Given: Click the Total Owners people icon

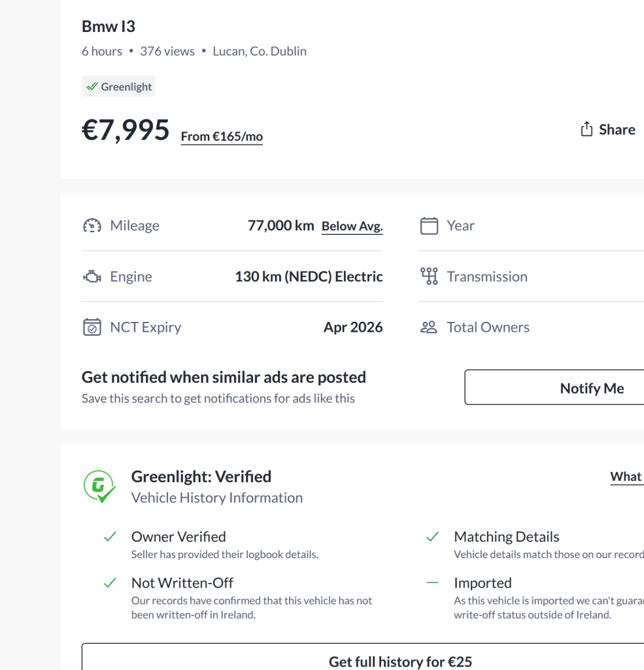Looking at the screenshot, I should point(429,327).
